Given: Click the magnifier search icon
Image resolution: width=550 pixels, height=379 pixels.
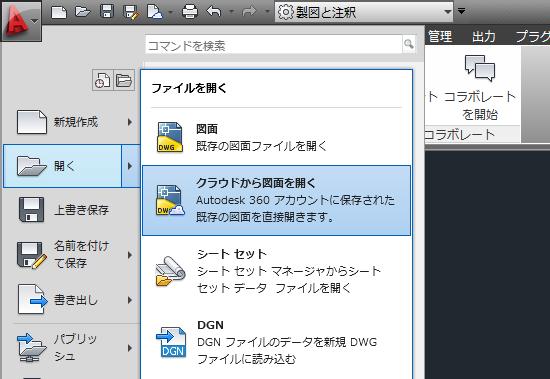Looking at the screenshot, I should click(409, 44).
